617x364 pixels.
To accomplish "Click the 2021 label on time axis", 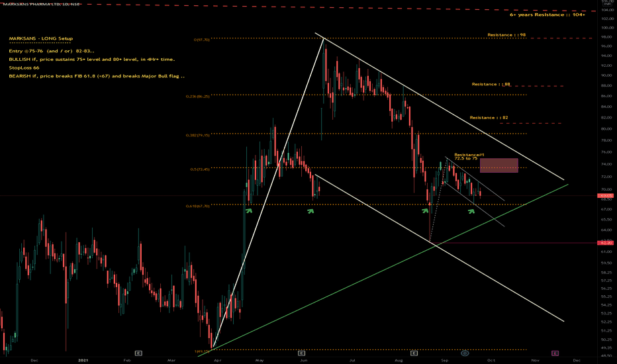I will (x=83, y=360).
